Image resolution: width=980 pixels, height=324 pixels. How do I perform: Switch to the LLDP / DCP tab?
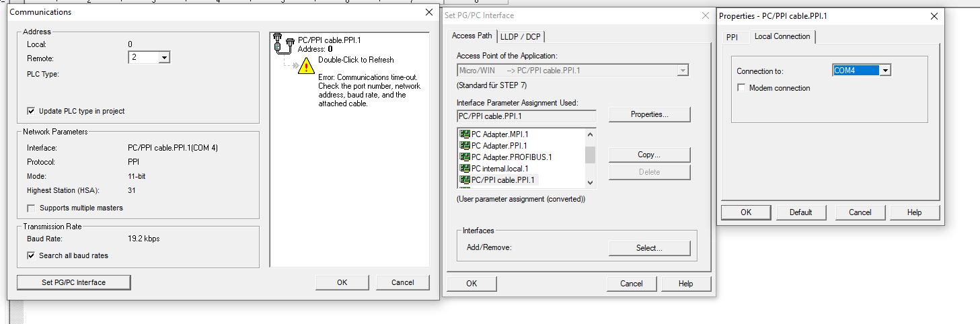(x=526, y=36)
